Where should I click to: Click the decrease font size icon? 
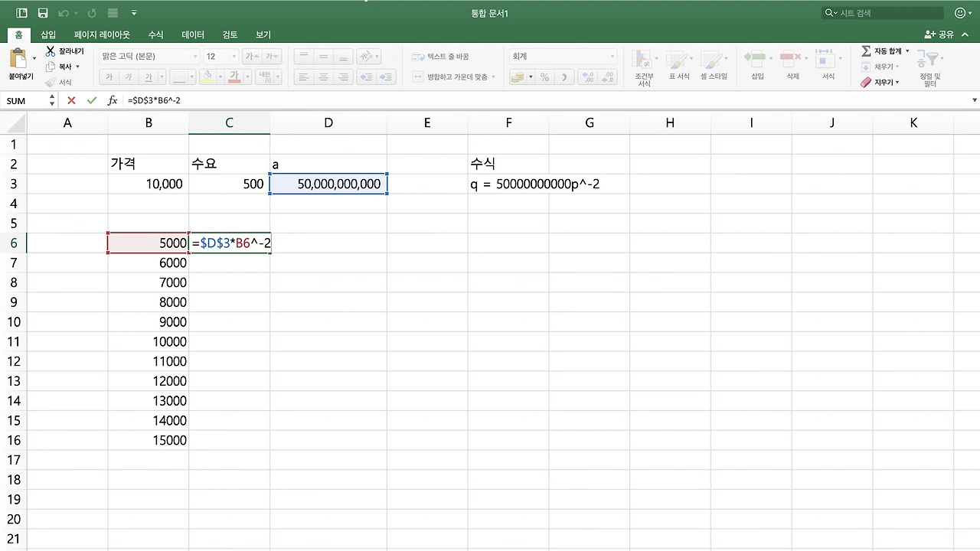tap(272, 57)
